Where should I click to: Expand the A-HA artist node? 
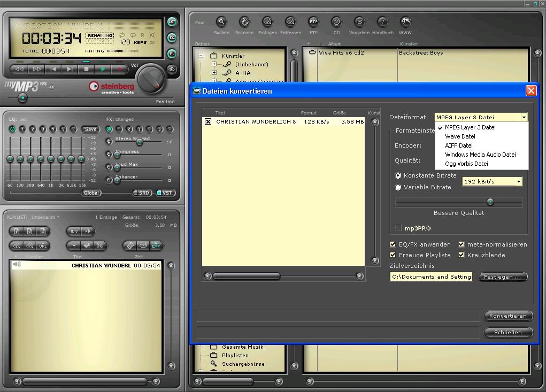(x=214, y=72)
